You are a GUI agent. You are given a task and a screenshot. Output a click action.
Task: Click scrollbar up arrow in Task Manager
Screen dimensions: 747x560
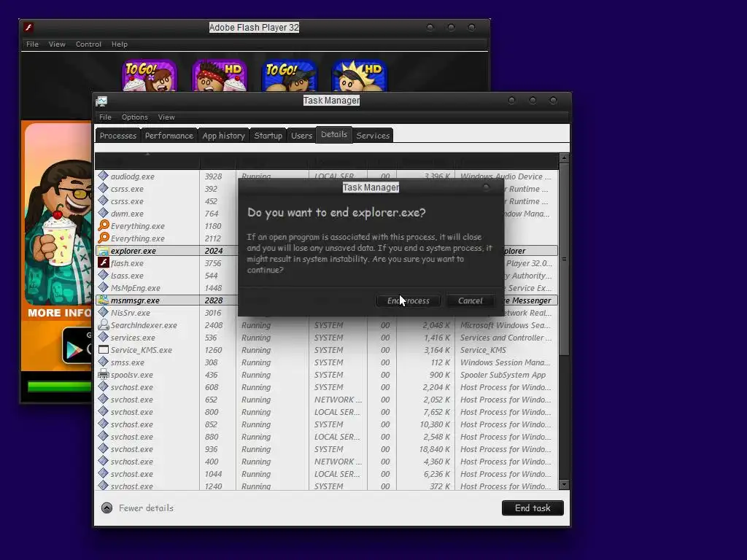[564, 157]
